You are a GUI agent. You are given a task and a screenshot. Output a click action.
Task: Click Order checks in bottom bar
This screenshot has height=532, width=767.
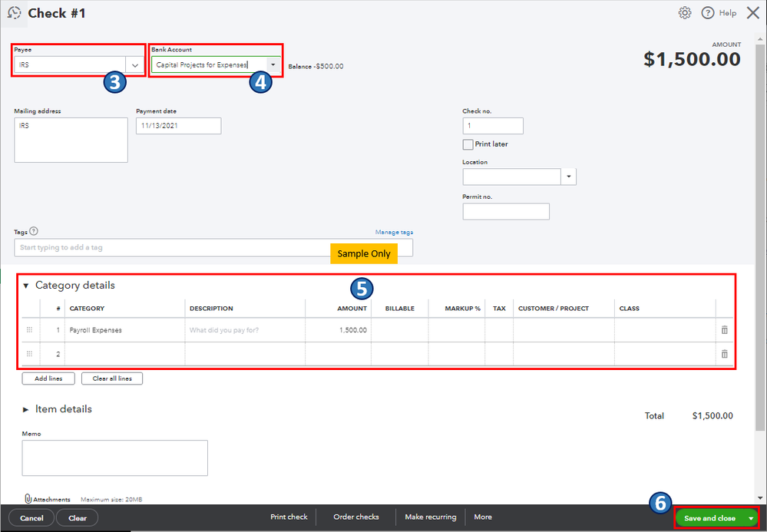356,517
